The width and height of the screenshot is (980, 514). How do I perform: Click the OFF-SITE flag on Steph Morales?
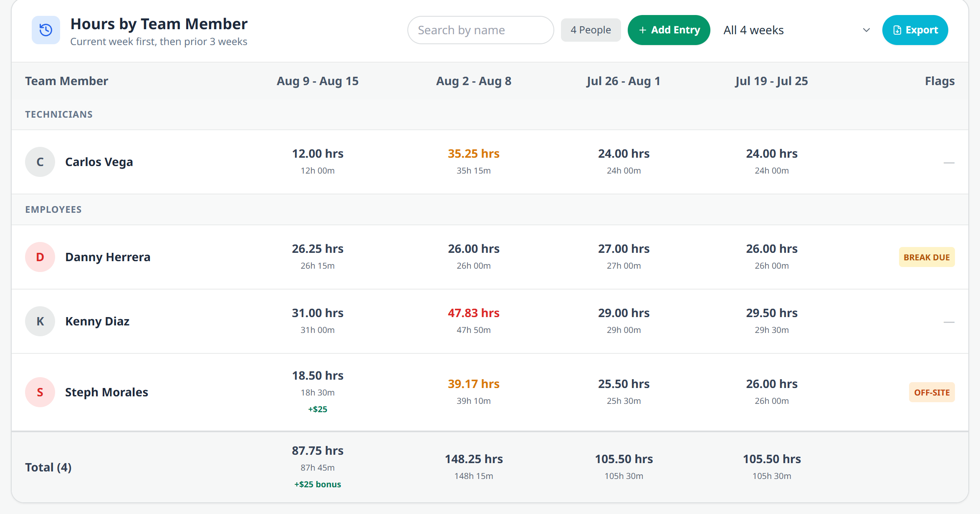932,392
